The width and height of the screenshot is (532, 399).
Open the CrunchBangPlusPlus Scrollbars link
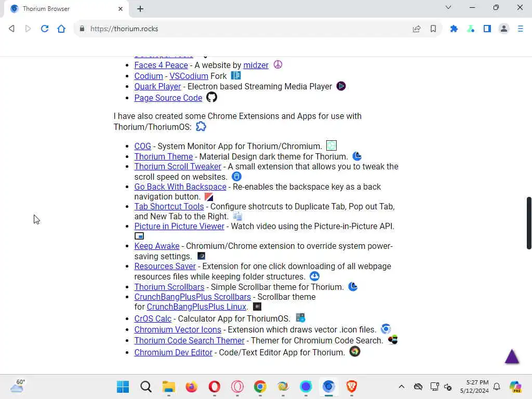pyautogui.click(x=192, y=297)
